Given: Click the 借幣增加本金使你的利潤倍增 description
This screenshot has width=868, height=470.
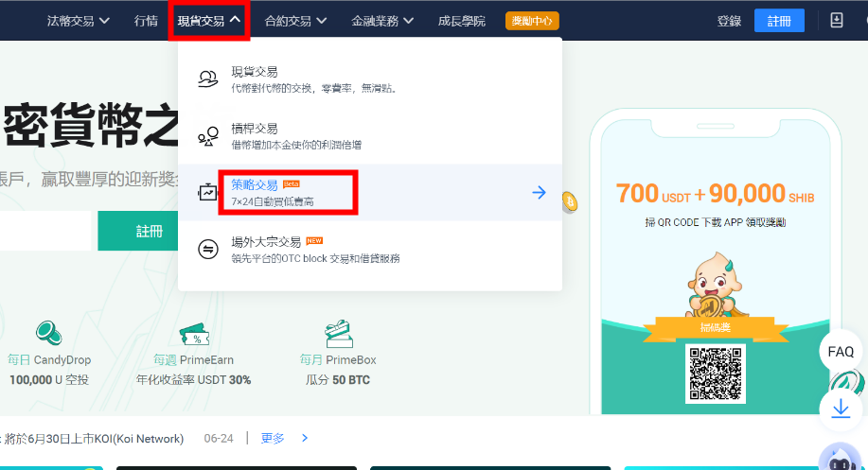Looking at the screenshot, I should 296,145.
